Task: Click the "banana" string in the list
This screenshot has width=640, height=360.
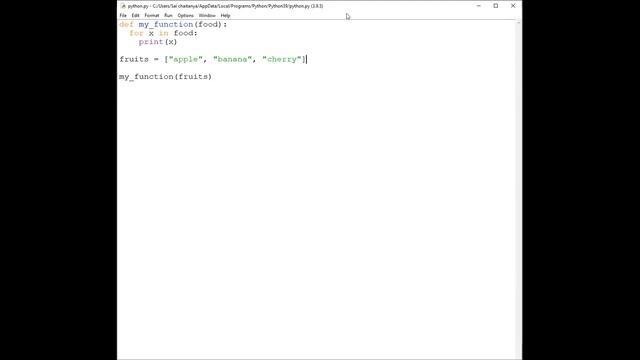Action: pos(232,59)
